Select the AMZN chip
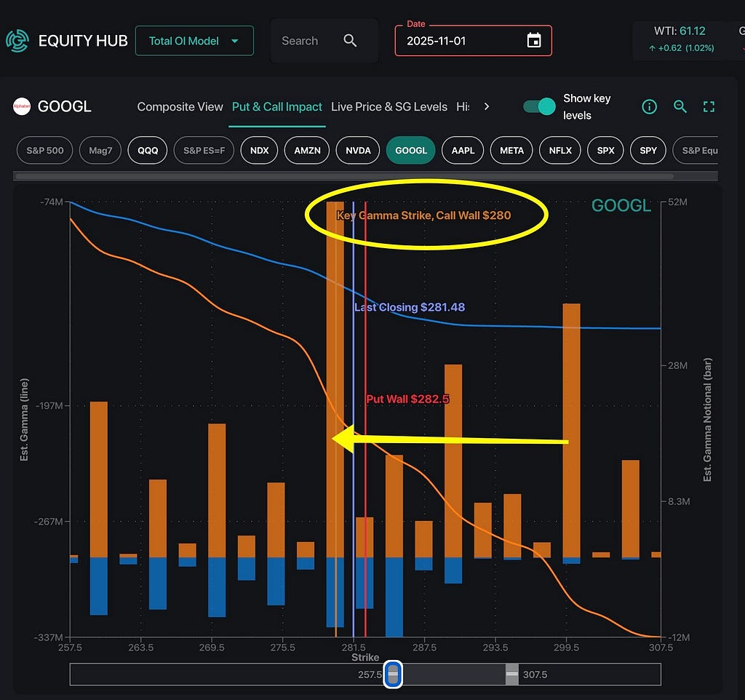The width and height of the screenshot is (745, 700). (307, 150)
